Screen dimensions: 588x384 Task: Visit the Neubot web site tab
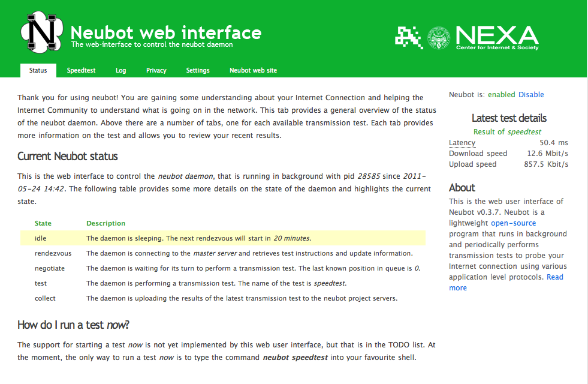(x=253, y=70)
